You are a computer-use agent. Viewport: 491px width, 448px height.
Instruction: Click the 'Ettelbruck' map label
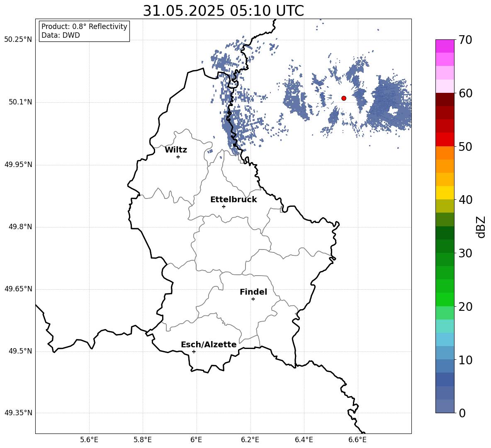tap(233, 200)
